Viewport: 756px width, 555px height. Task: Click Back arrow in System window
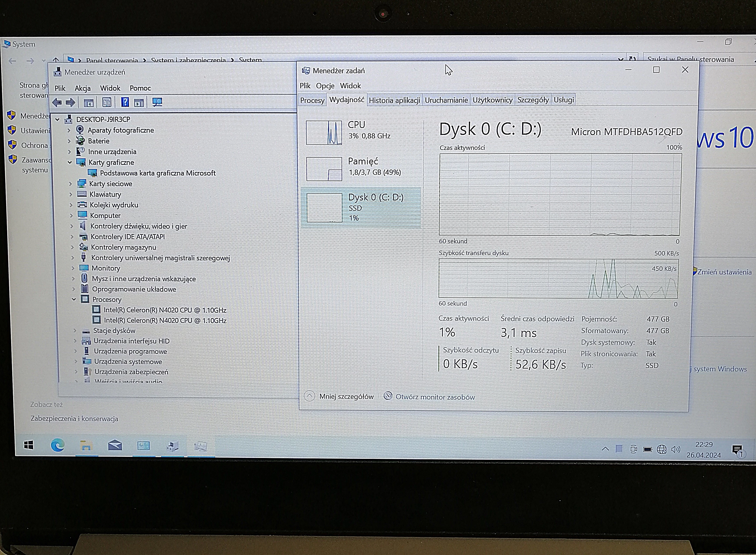pyautogui.click(x=12, y=61)
